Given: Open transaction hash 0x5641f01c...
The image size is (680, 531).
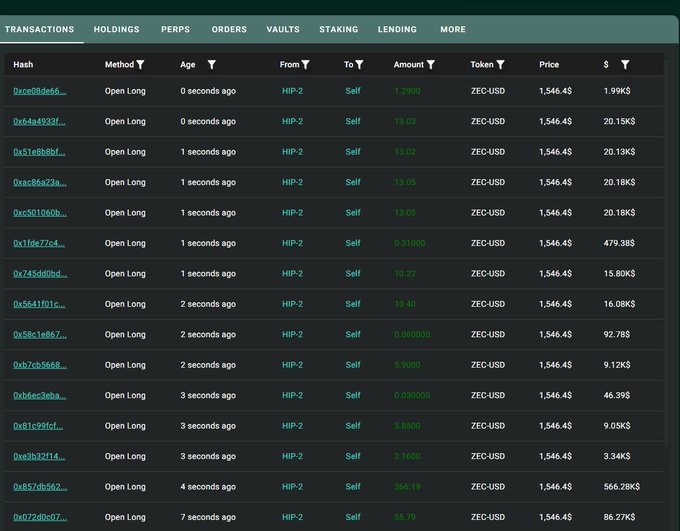Looking at the screenshot, I should [x=39, y=304].
